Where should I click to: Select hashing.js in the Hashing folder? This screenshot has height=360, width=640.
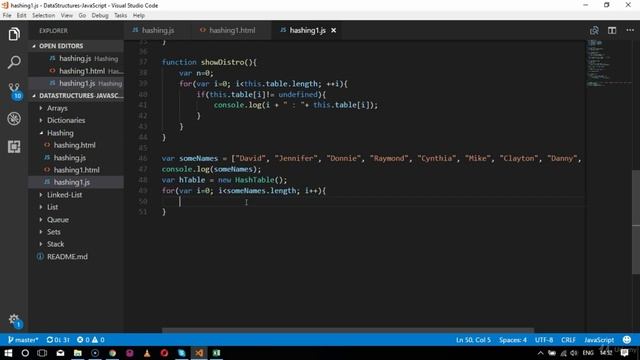point(70,158)
